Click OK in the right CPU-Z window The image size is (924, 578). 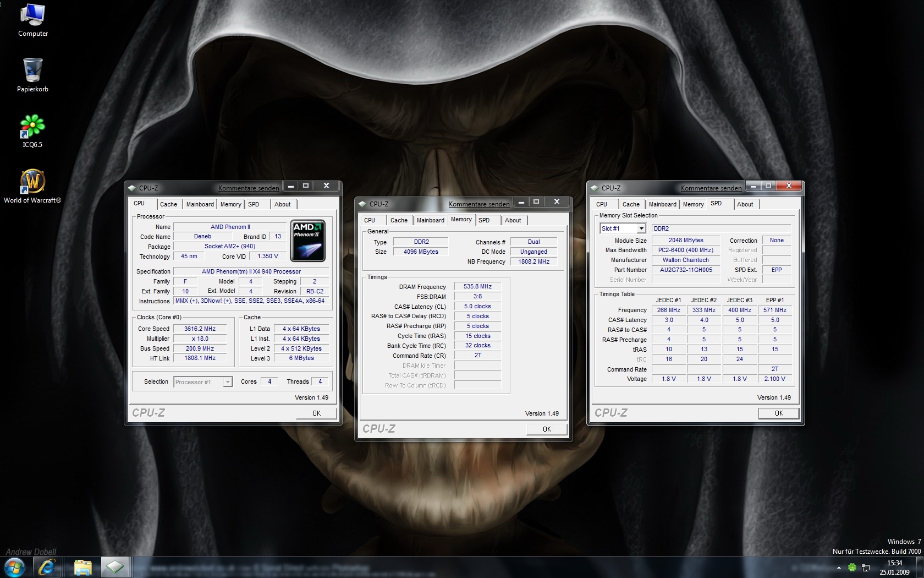(x=779, y=413)
